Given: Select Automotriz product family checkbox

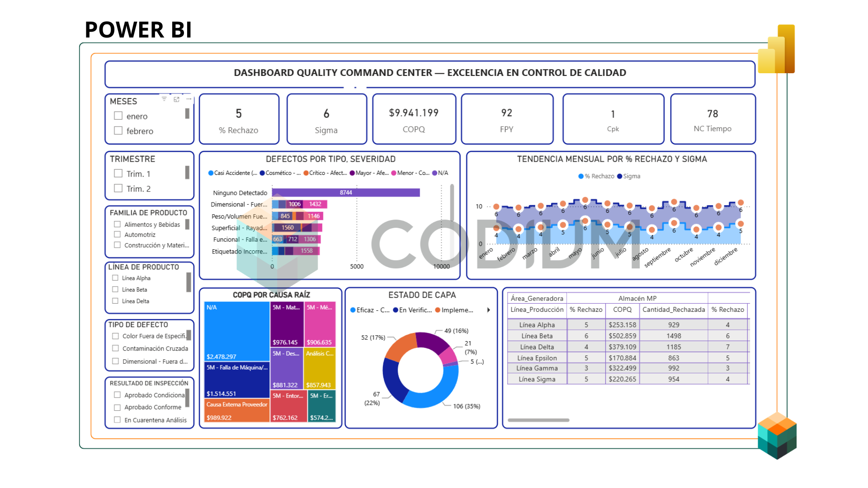Looking at the screenshot, I should 118,235.
